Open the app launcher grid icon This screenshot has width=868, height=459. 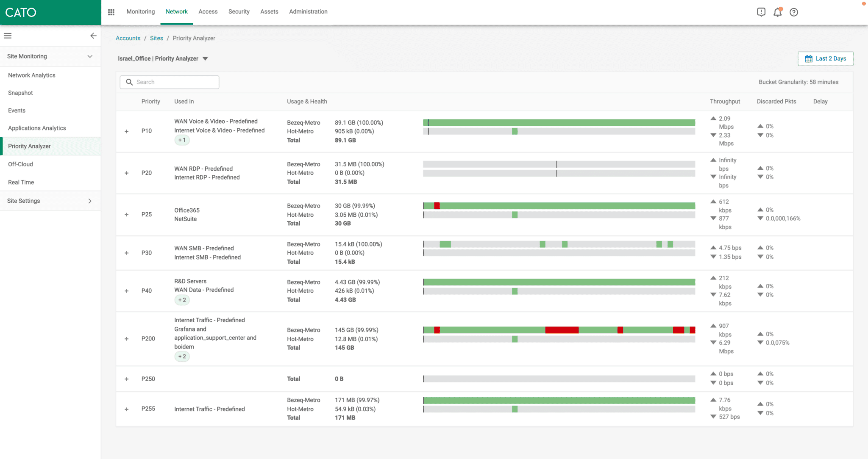point(111,12)
